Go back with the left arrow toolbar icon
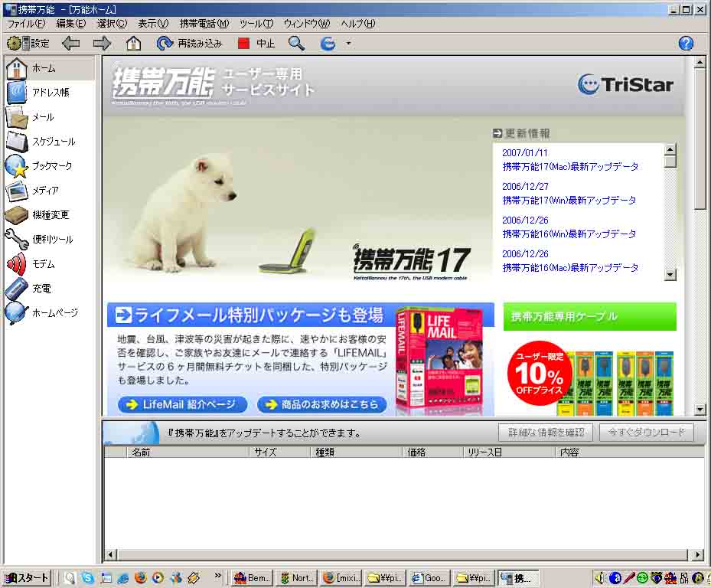The width and height of the screenshot is (711, 588). [70, 44]
